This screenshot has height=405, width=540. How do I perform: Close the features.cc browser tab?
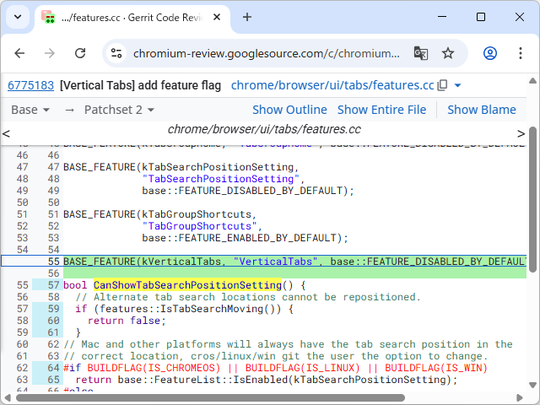[x=217, y=17]
